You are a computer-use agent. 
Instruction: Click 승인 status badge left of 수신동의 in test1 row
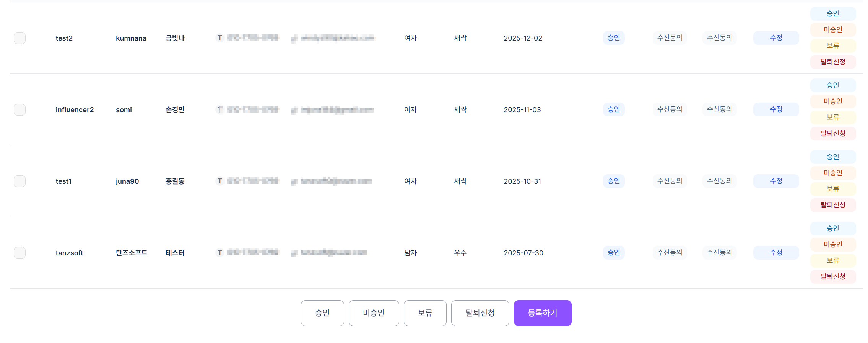(614, 181)
